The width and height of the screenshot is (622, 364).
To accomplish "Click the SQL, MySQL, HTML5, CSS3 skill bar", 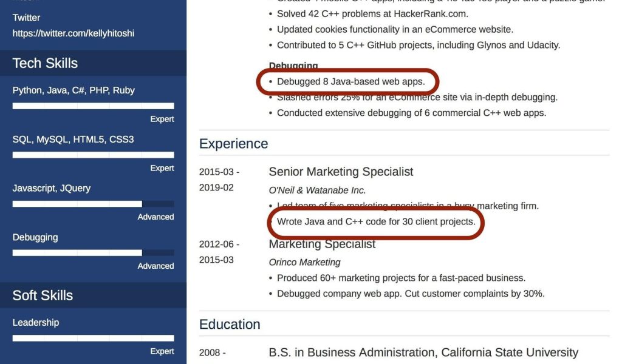I will (93, 155).
